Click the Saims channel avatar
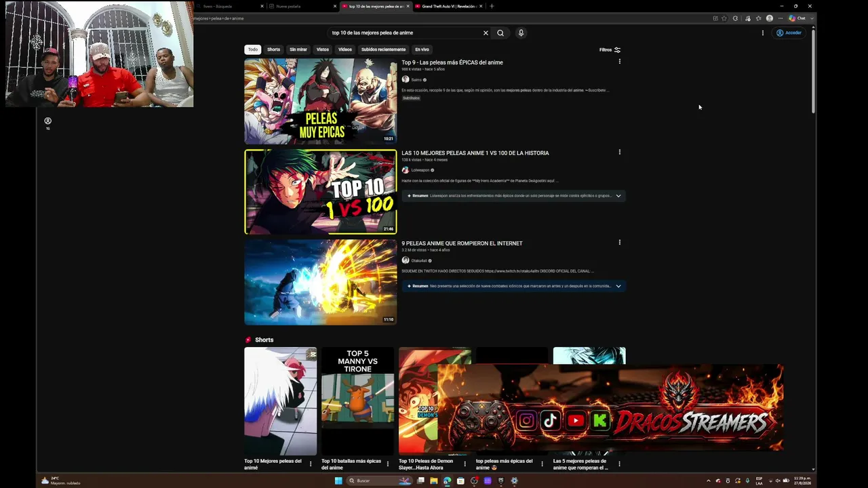This screenshot has width=868, height=488. [406, 79]
